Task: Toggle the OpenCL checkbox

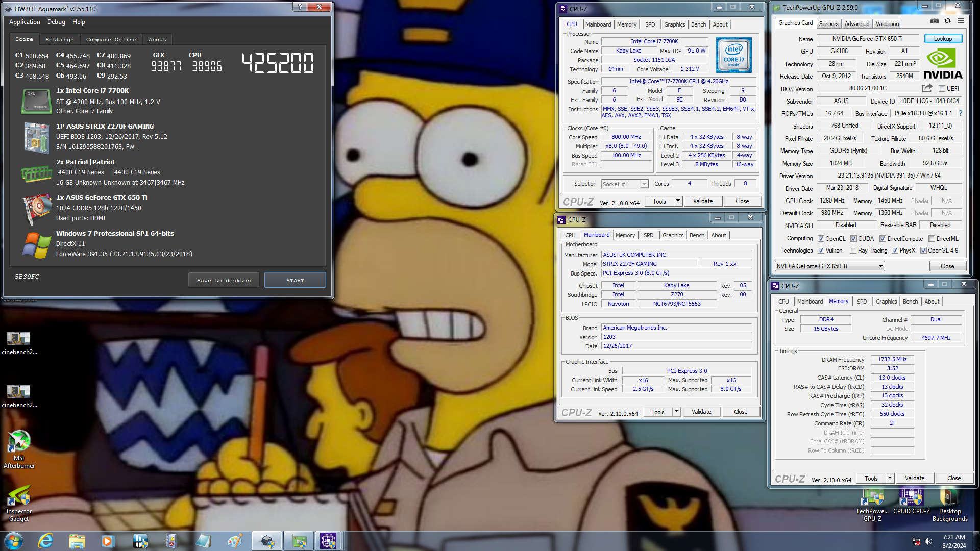Action: 821,239
